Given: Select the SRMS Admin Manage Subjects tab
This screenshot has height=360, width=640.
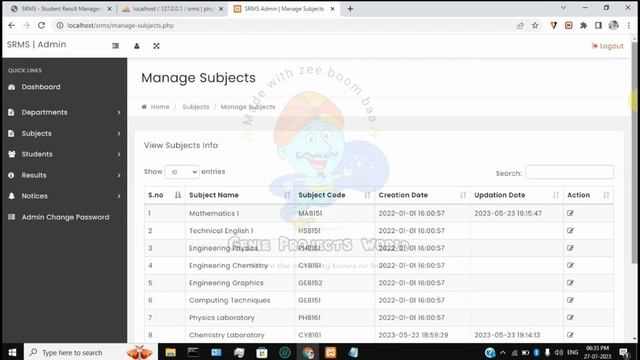Looking at the screenshot, I should pyautogui.click(x=284, y=9).
